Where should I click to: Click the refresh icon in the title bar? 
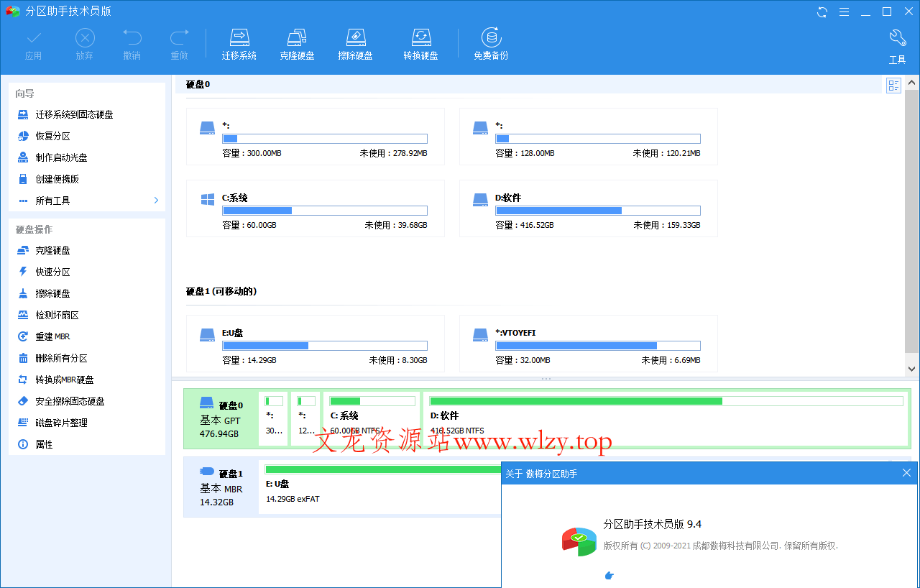(821, 12)
